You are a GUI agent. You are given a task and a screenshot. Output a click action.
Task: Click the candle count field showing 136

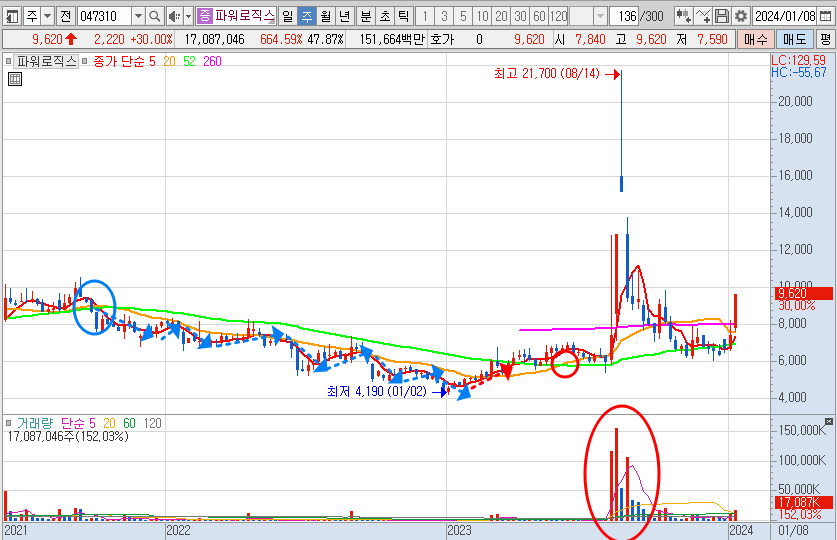(x=625, y=16)
